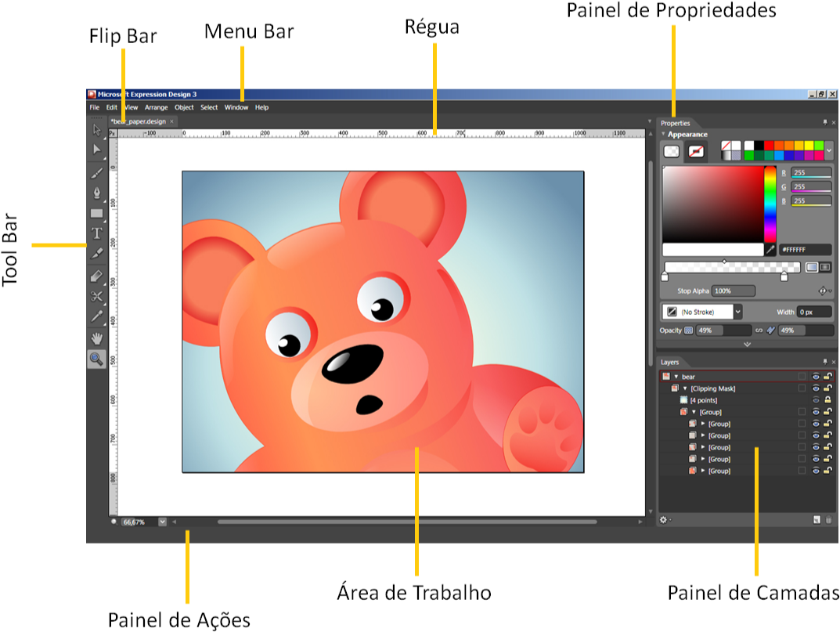Select the Rectangle shape tool
The width and height of the screenshot is (840, 632).
pos(97,213)
